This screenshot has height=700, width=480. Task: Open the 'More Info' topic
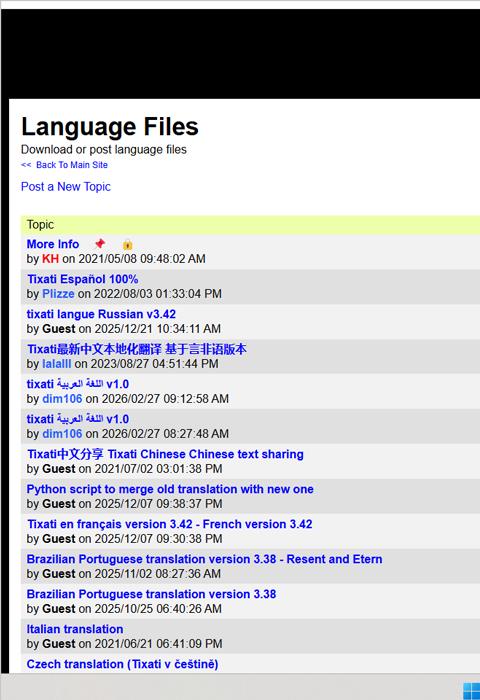(x=53, y=244)
